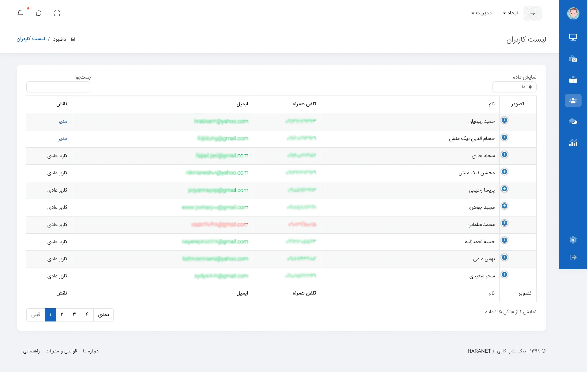Expand row details for سجاد جاری

504,155
